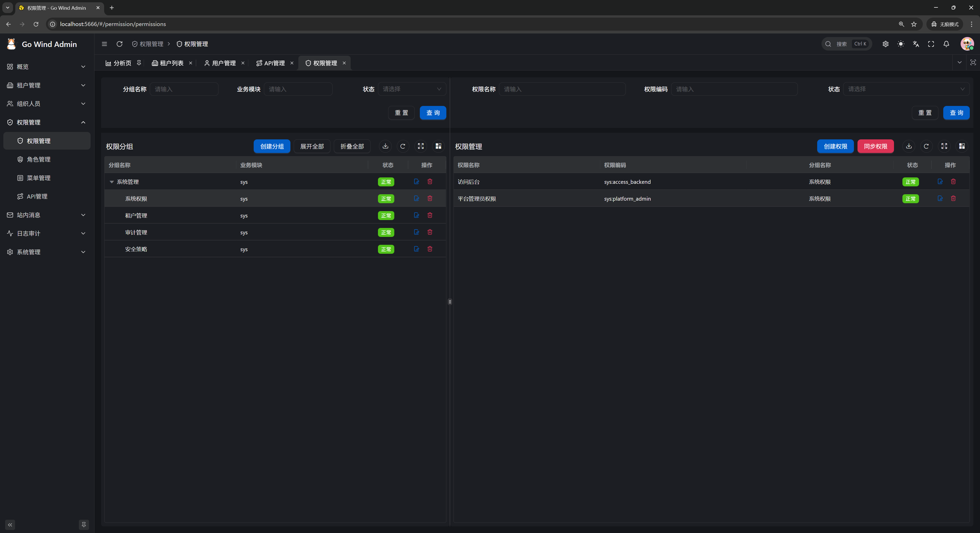This screenshot has height=533, width=980.
Task: Focus the 权限编码 input field
Action: click(x=734, y=89)
